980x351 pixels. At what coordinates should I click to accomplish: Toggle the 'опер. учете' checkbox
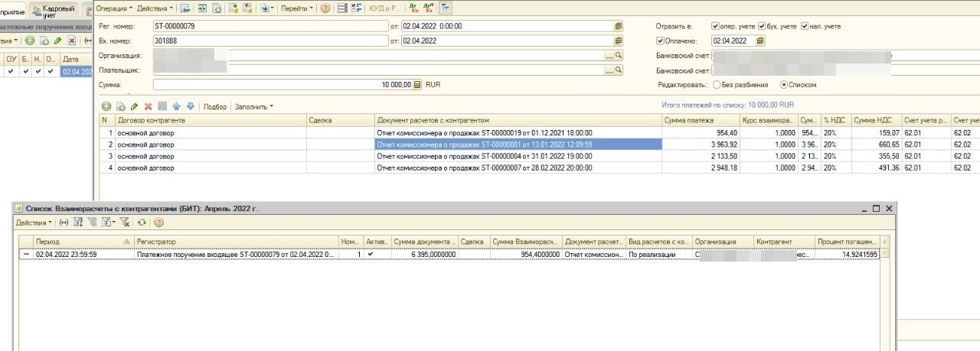coord(715,26)
